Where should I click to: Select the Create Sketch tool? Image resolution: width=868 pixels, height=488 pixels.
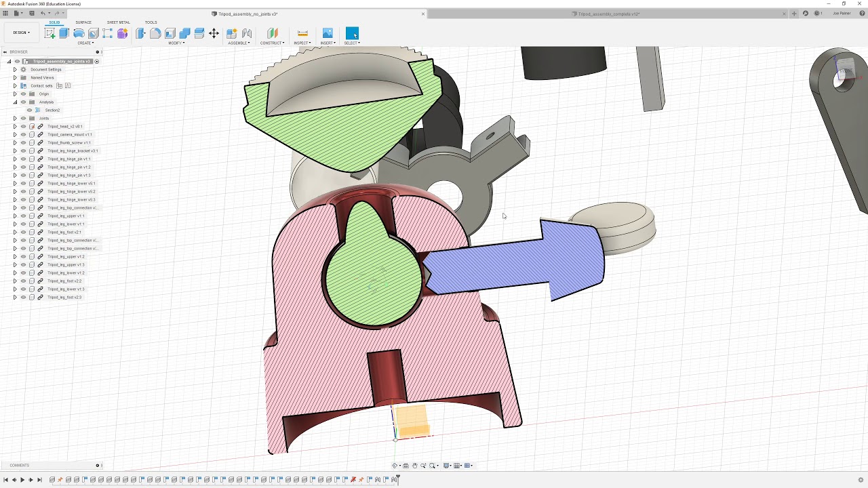(50, 33)
